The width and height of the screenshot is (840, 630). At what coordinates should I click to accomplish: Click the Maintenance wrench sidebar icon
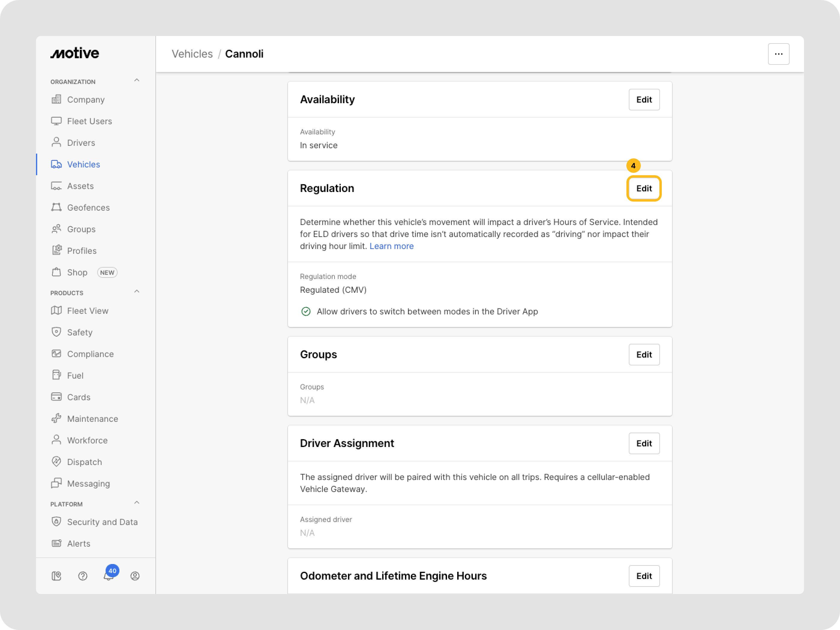click(56, 418)
